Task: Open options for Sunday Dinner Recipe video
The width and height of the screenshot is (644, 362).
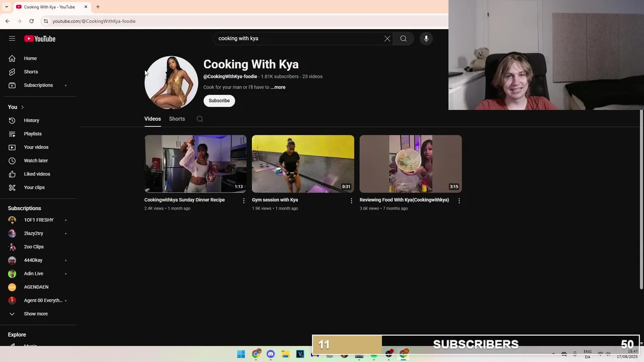Action: (x=244, y=201)
